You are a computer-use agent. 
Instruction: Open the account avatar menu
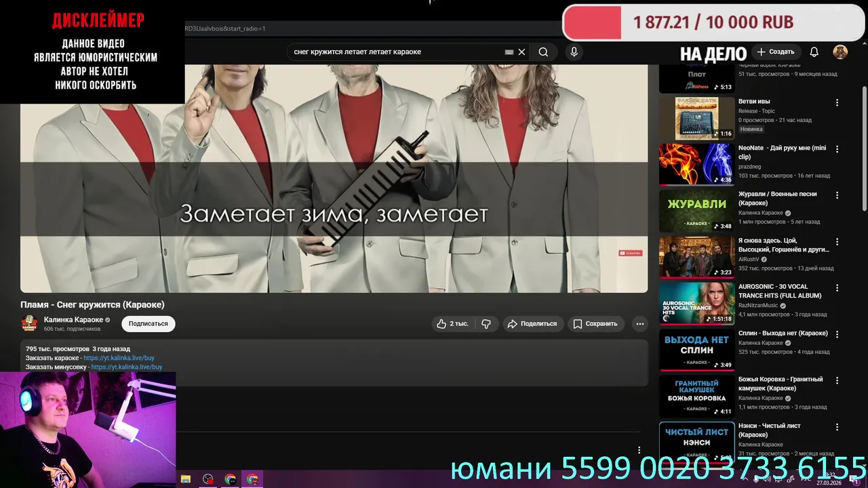(x=840, y=52)
